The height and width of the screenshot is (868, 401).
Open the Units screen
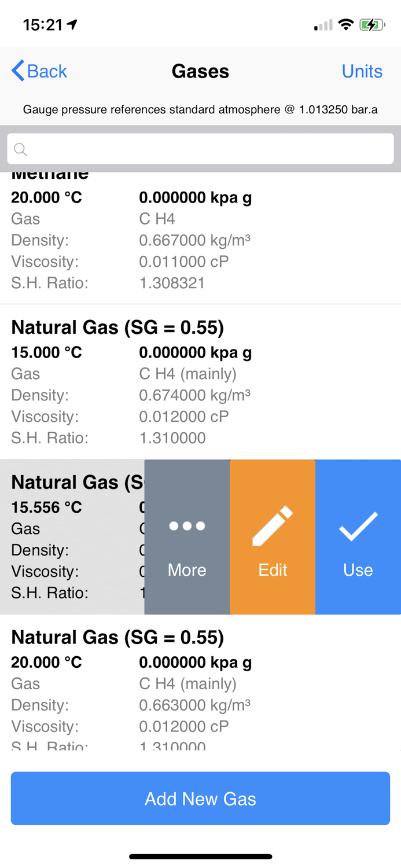click(x=362, y=71)
